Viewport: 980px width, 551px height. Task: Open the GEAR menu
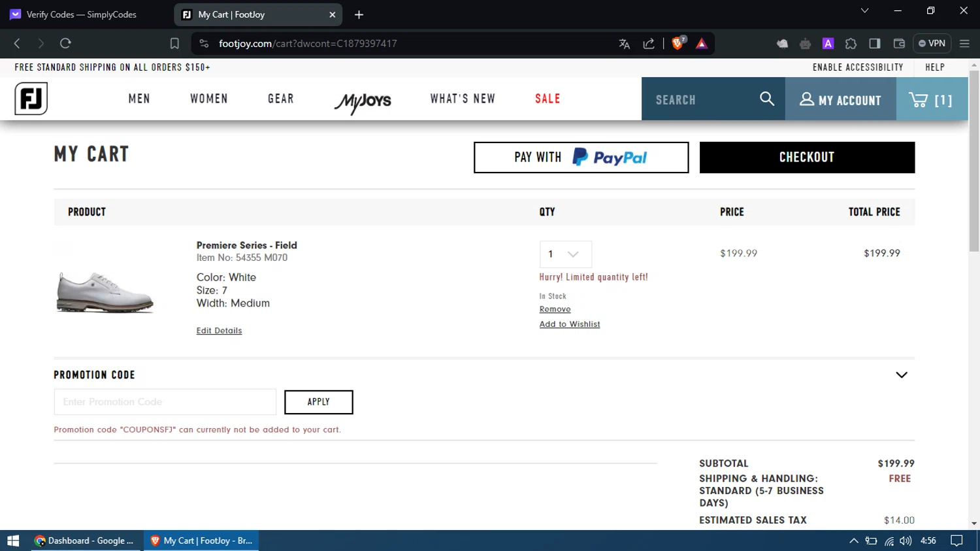(281, 99)
